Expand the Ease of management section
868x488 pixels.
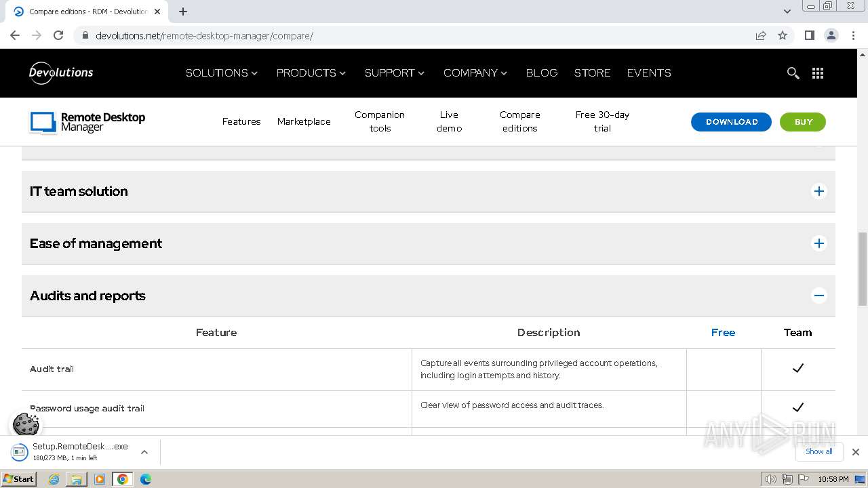click(819, 243)
